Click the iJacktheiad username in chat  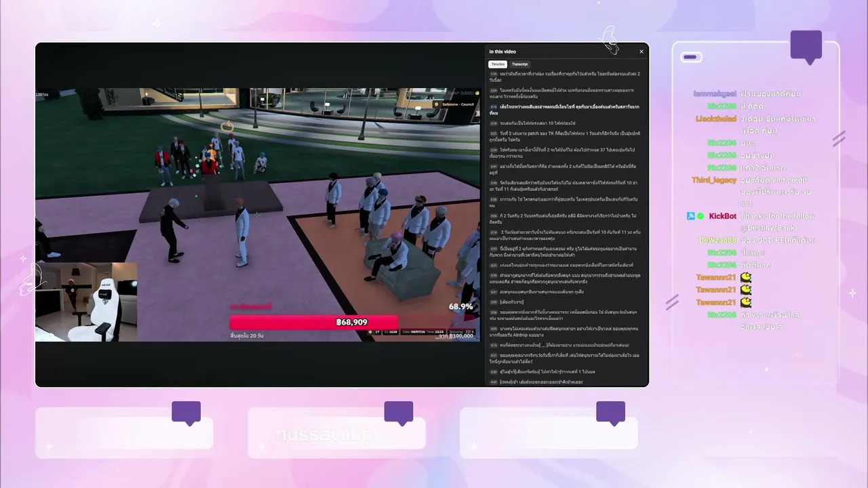715,119
